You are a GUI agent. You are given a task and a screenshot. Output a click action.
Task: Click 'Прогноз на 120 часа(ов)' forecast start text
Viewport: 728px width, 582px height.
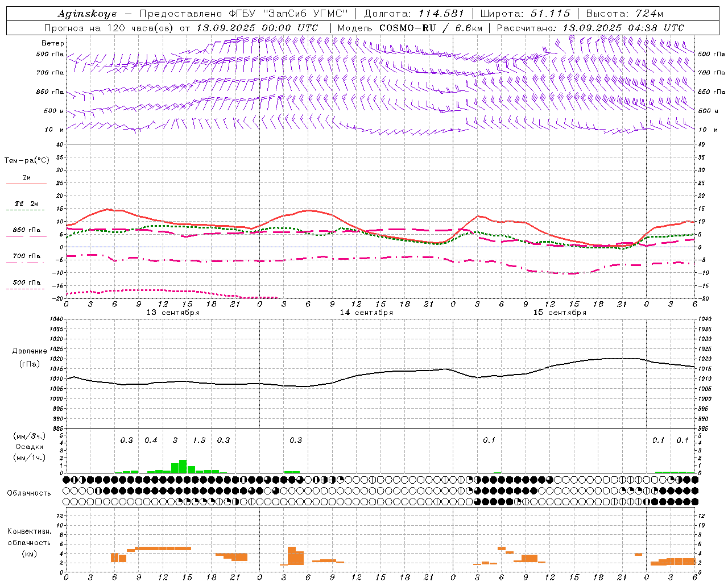pyautogui.click(x=109, y=28)
